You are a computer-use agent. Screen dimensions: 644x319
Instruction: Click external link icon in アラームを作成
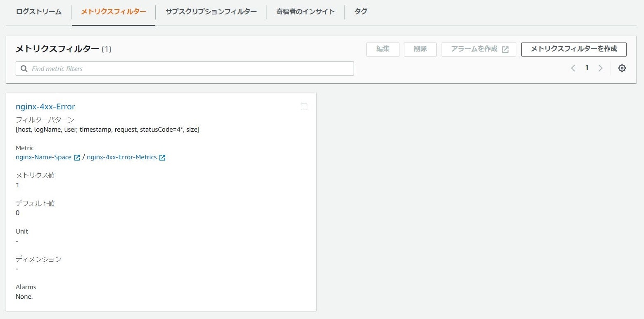tap(505, 50)
